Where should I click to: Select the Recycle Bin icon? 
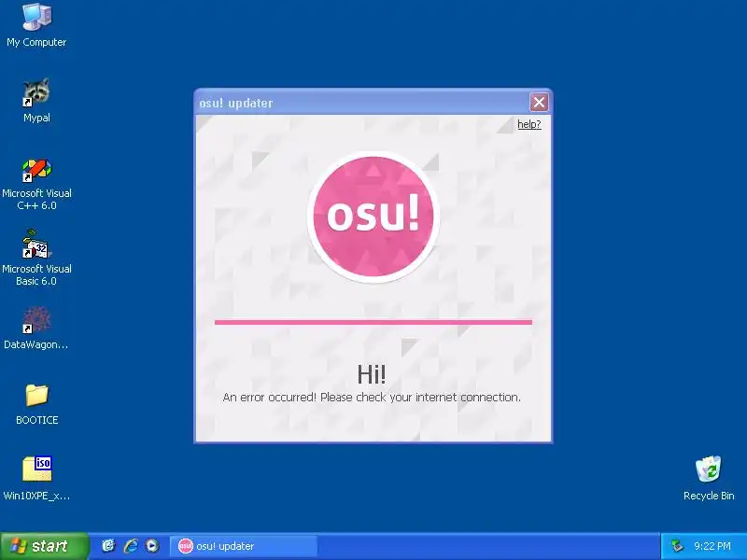click(x=709, y=479)
